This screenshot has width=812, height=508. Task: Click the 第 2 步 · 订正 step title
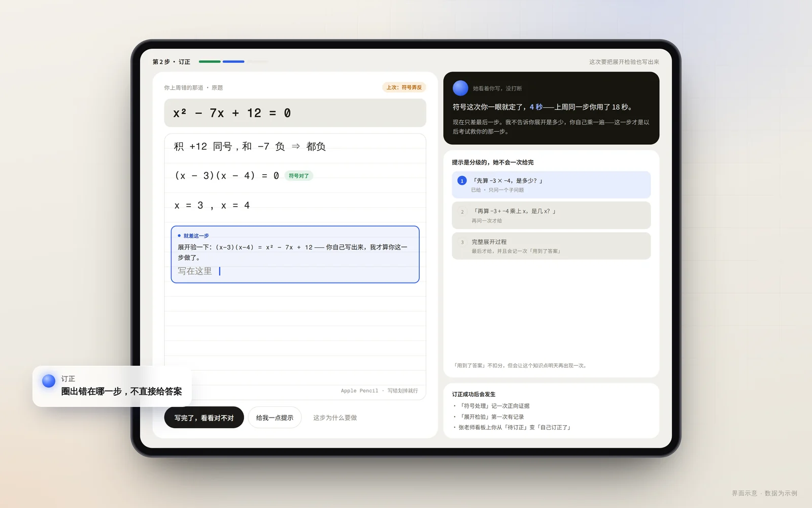coord(172,62)
